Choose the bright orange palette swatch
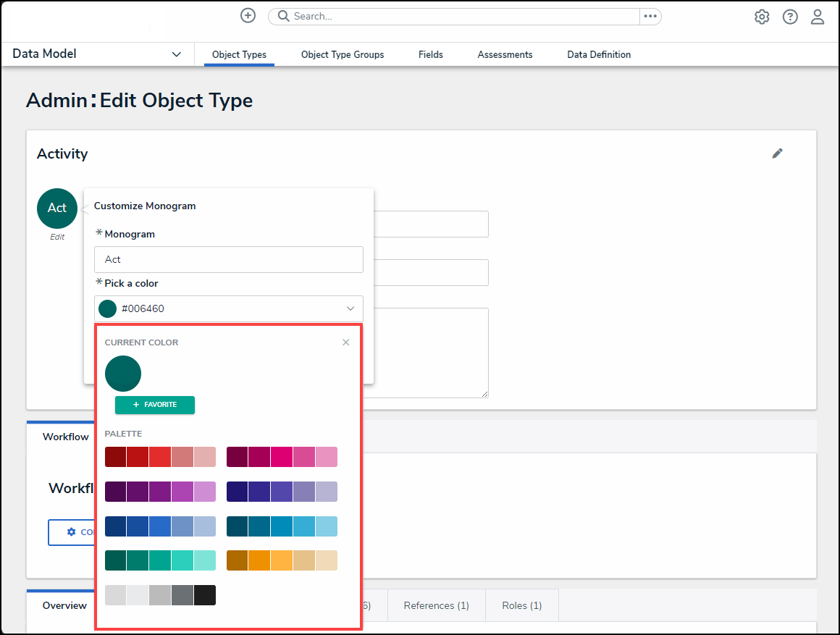Viewport: 840px width, 635px height. [x=260, y=560]
